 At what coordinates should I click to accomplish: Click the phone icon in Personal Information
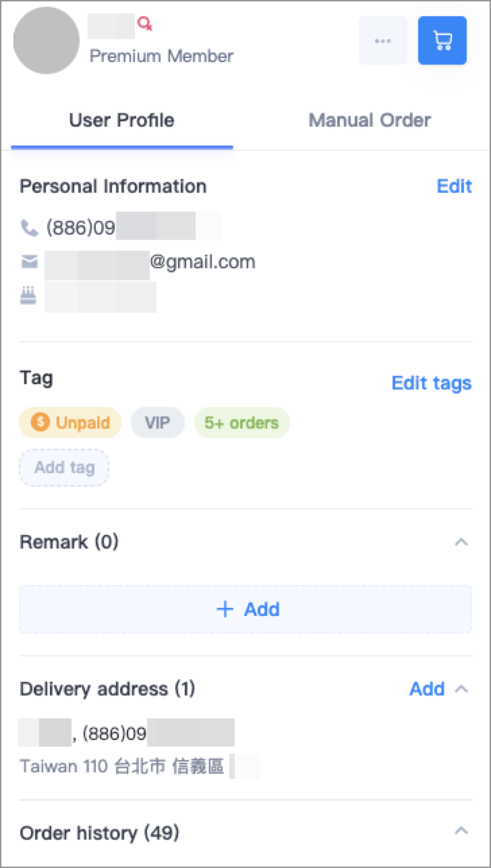pos(29,228)
